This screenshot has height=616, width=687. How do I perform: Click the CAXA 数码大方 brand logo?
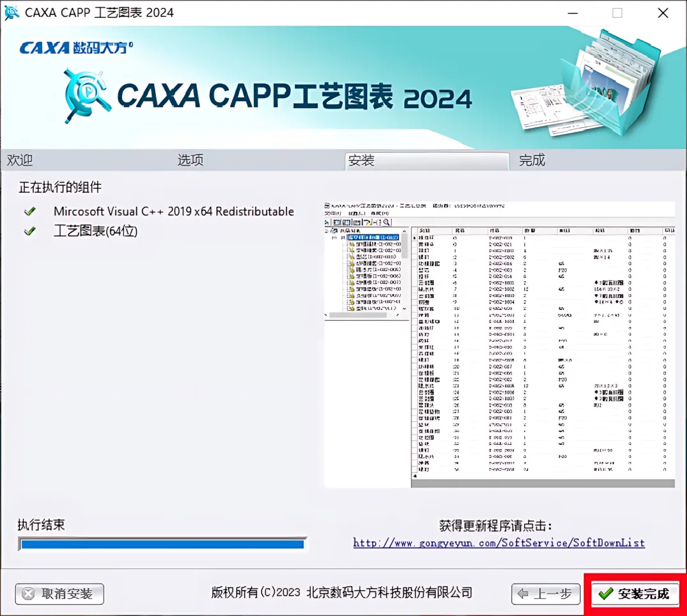click(76, 47)
